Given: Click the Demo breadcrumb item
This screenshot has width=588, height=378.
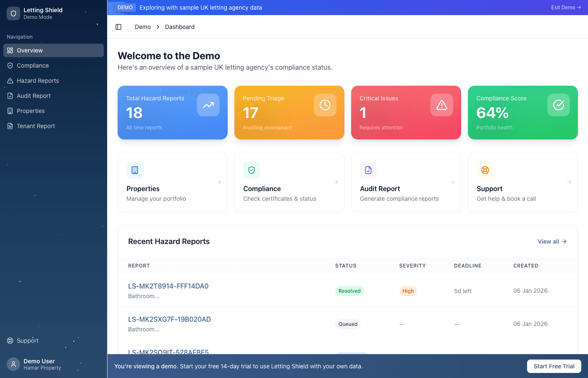Looking at the screenshot, I should point(142,26).
